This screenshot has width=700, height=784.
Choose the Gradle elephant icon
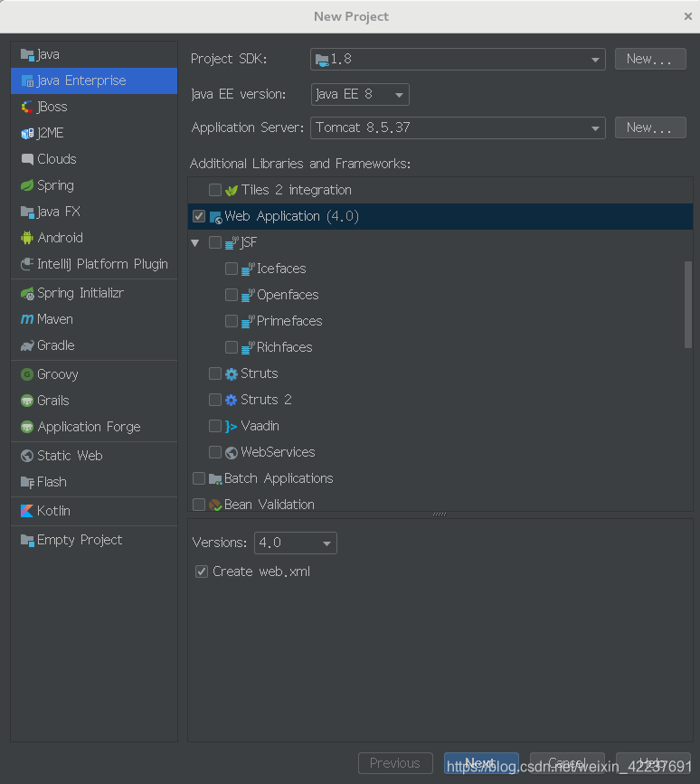click(27, 345)
